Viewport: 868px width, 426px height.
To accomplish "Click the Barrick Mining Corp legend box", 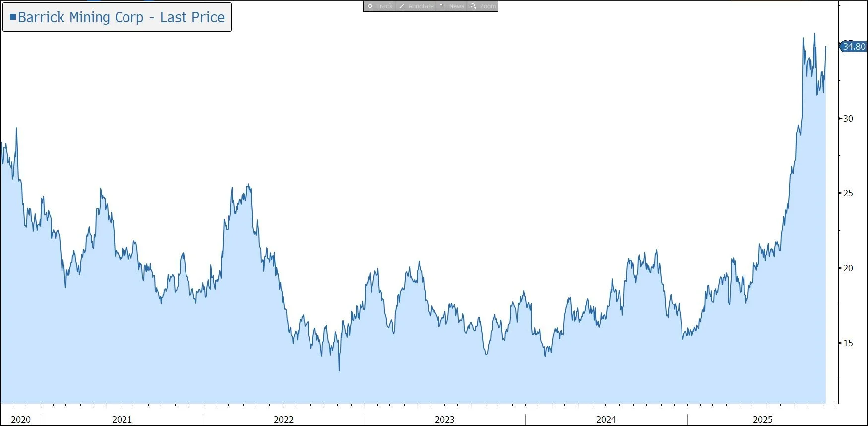I will coord(117,17).
